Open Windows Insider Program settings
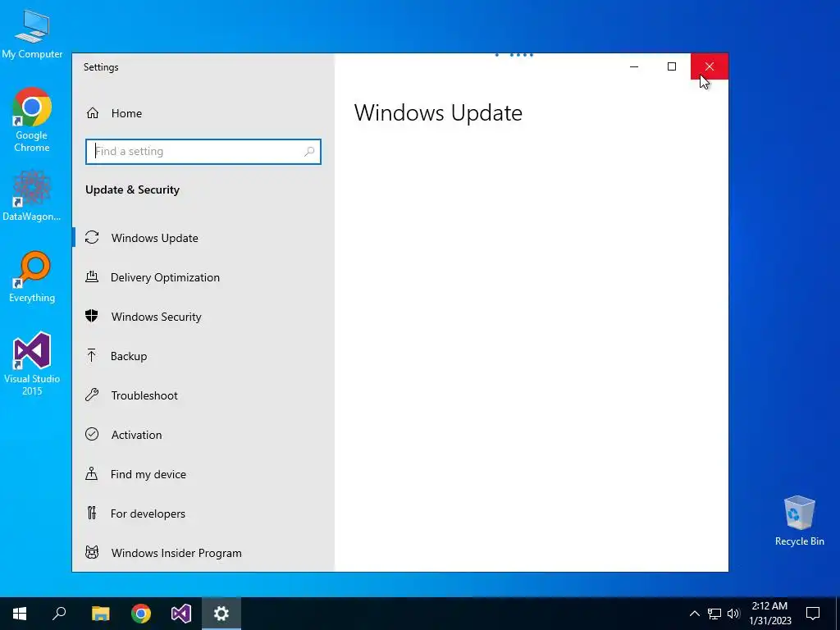Viewport: 840px width, 630px height. [x=203, y=553]
